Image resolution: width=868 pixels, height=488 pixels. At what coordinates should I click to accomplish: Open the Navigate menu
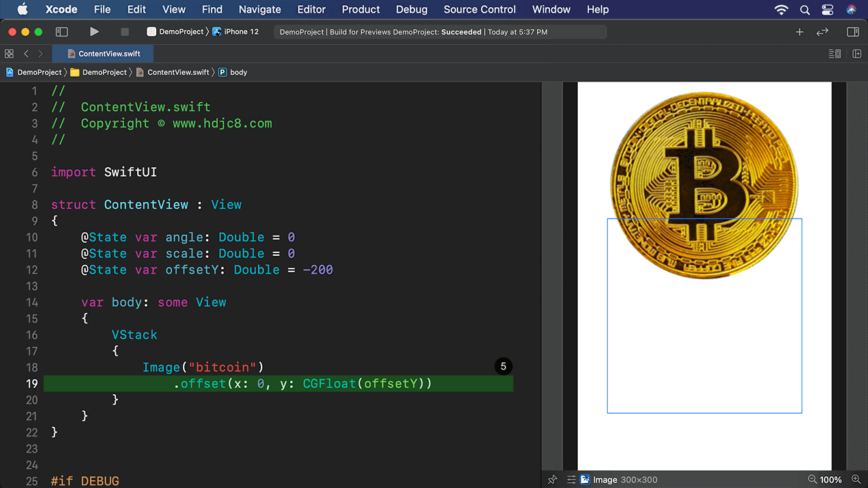[x=260, y=9]
